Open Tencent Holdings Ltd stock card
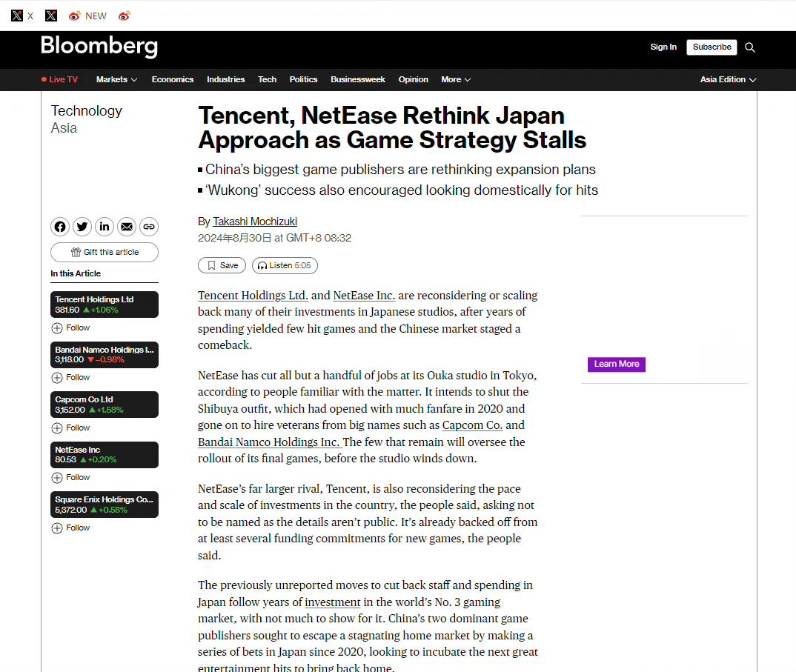This screenshot has height=672, width=796. (105, 305)
